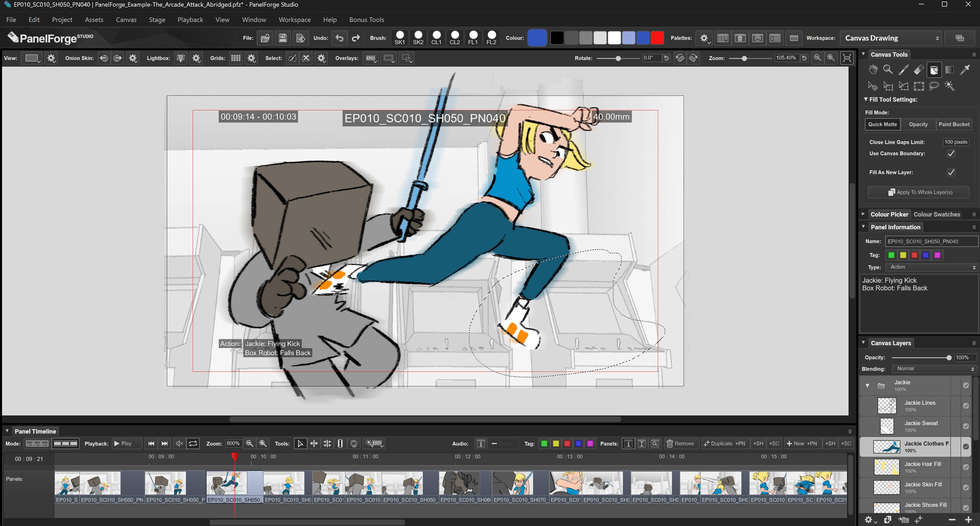Image resolution: width=980 pixels, height=526 pixels.
Task: Choose the SK1 brush preset
Action: [400, 38]
